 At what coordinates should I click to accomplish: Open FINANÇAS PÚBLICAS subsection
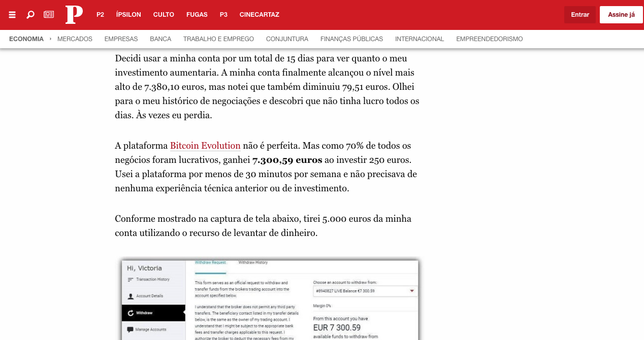351,39
